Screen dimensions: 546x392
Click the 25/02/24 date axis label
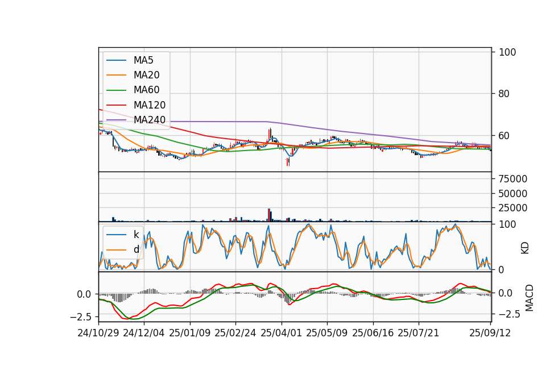[x=235, y=333]
